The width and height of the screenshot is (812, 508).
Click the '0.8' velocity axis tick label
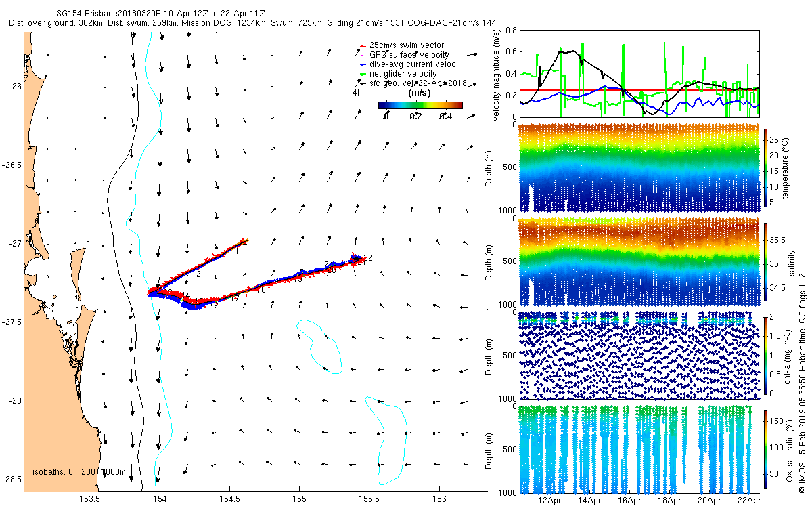[510, 30]
